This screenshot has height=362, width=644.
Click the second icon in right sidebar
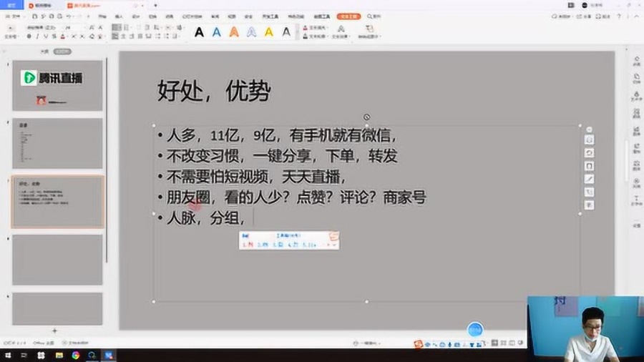pyautogui.click(x=637, y=78)
